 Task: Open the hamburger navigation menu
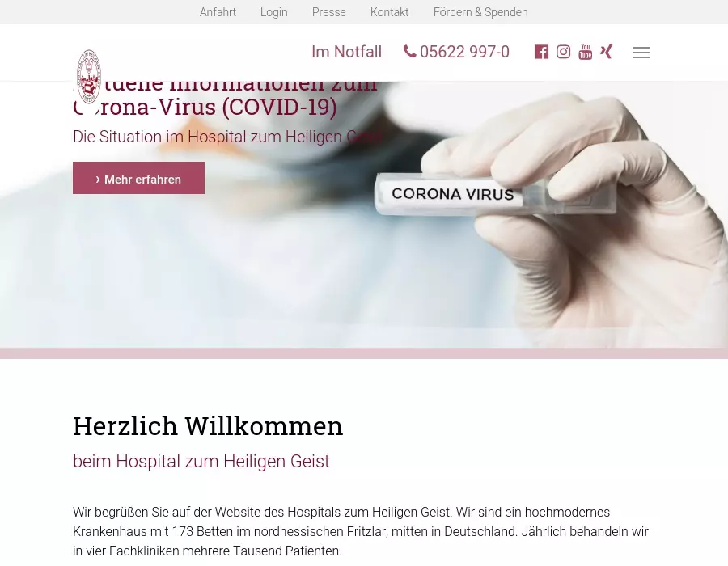[641, 53]
